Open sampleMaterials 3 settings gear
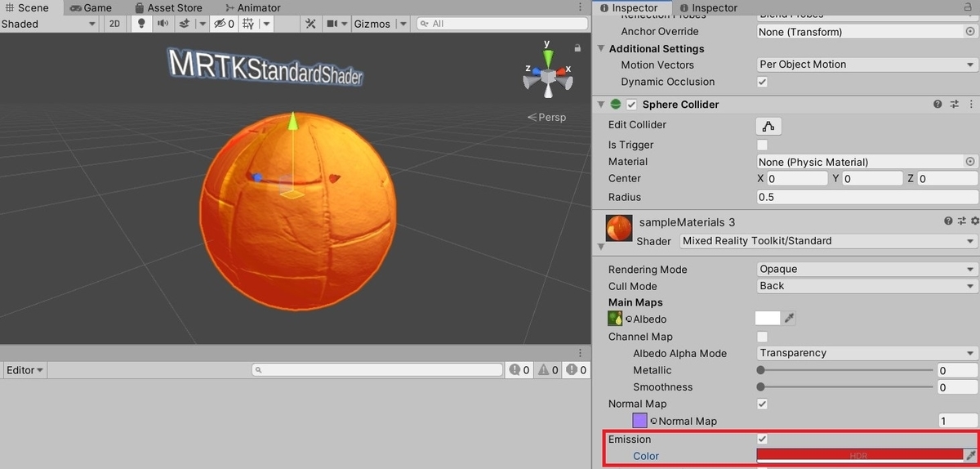This screenshot has width=980, height=469. point(974,221)
